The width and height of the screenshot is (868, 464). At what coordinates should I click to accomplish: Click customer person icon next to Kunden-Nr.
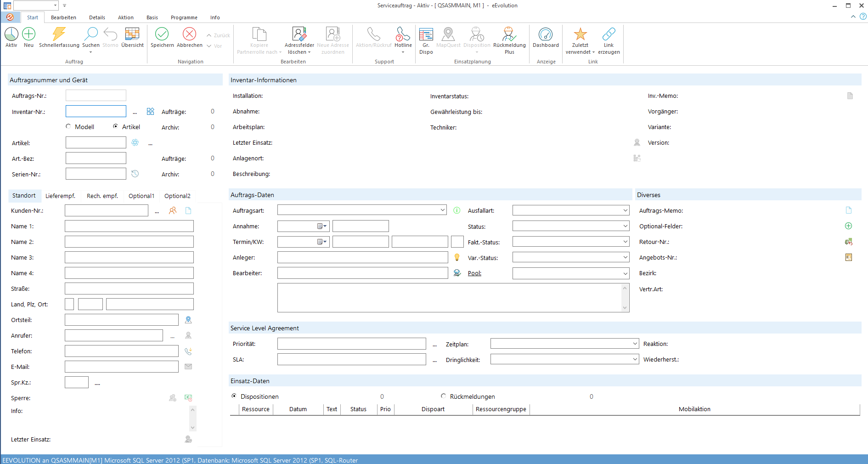(173, 210)
